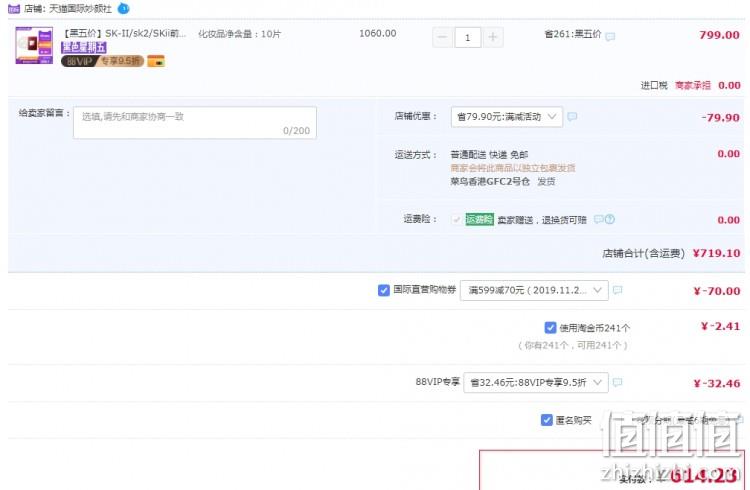Screen dimensions: 750x490
Task: Decrease quantity with the minus button
Action: 442,37
